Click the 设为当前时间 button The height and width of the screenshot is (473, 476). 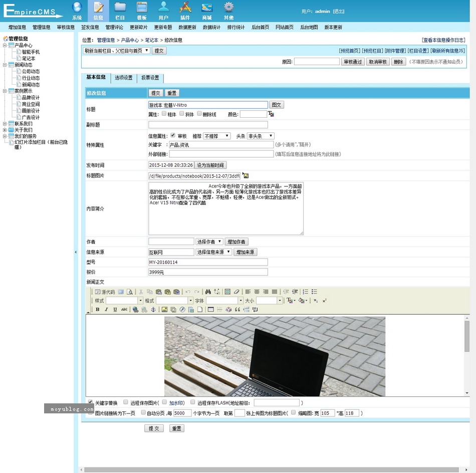click(210, 165)
